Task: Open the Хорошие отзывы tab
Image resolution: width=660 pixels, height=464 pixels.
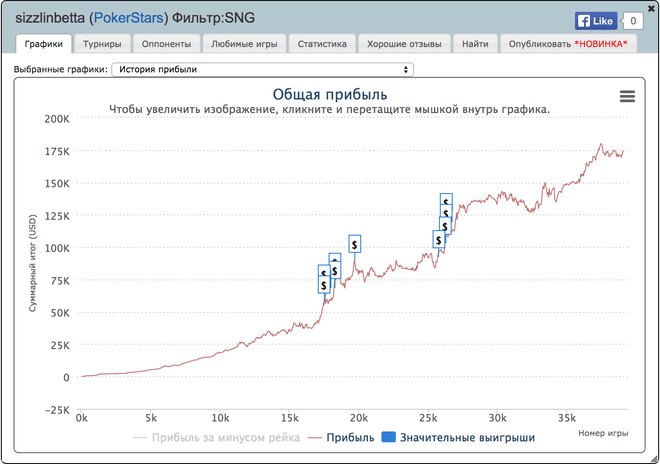Action: [x=404, y=44]
